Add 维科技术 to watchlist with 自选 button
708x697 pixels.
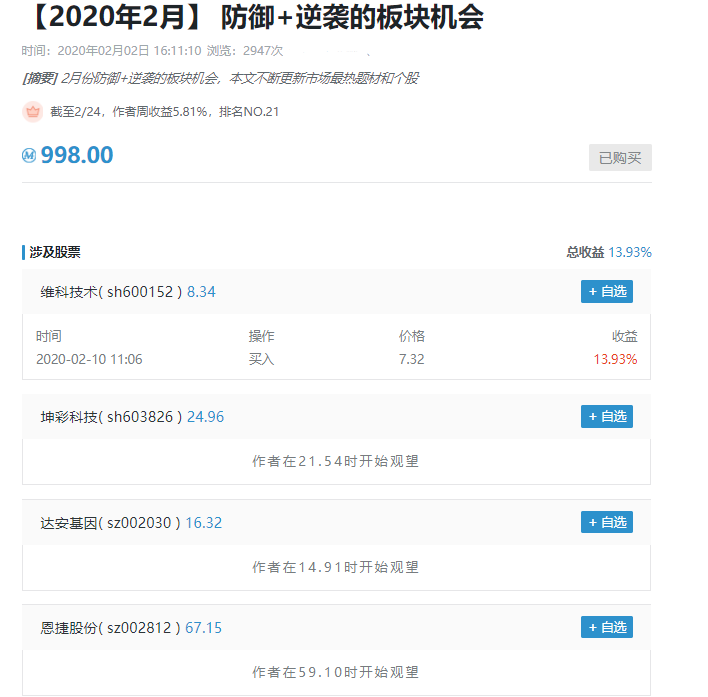[606, 291]
